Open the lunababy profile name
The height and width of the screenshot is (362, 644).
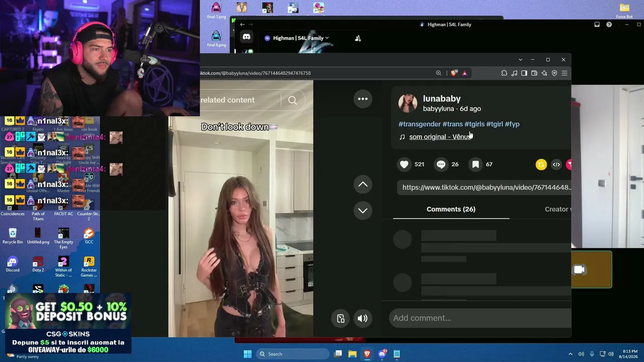coord(442,99)
